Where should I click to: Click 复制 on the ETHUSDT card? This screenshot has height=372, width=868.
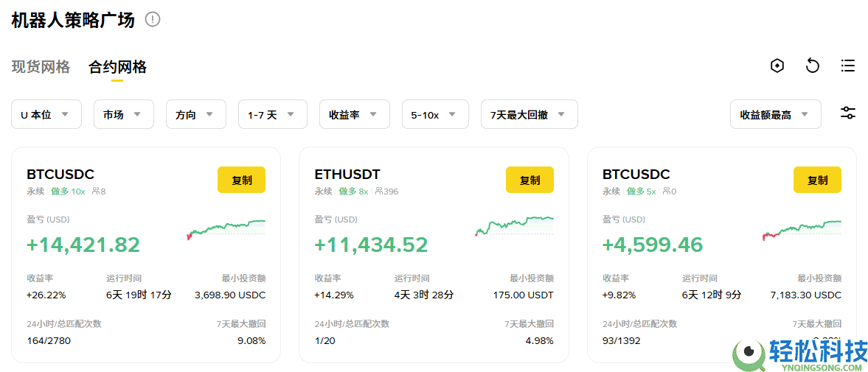click(x=530, y=180)
